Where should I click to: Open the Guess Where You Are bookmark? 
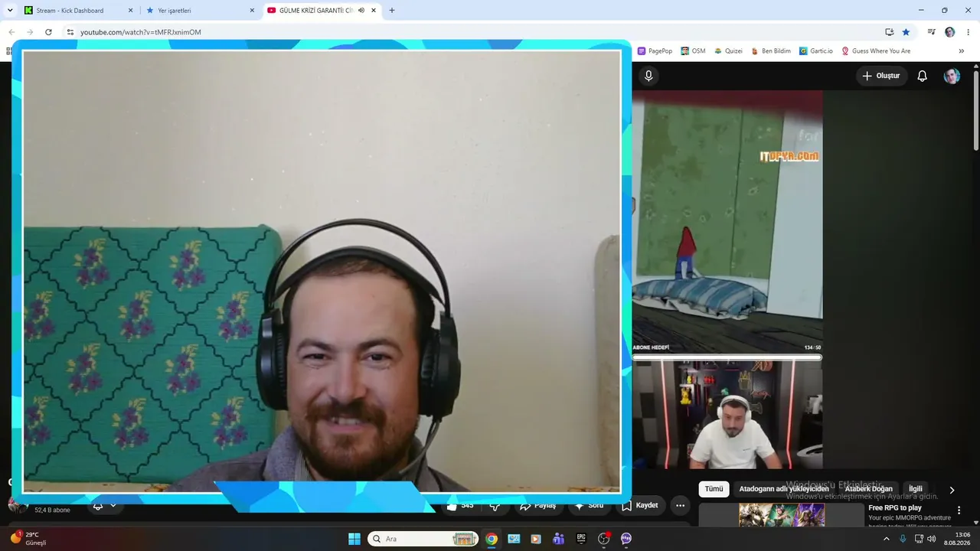876,51
